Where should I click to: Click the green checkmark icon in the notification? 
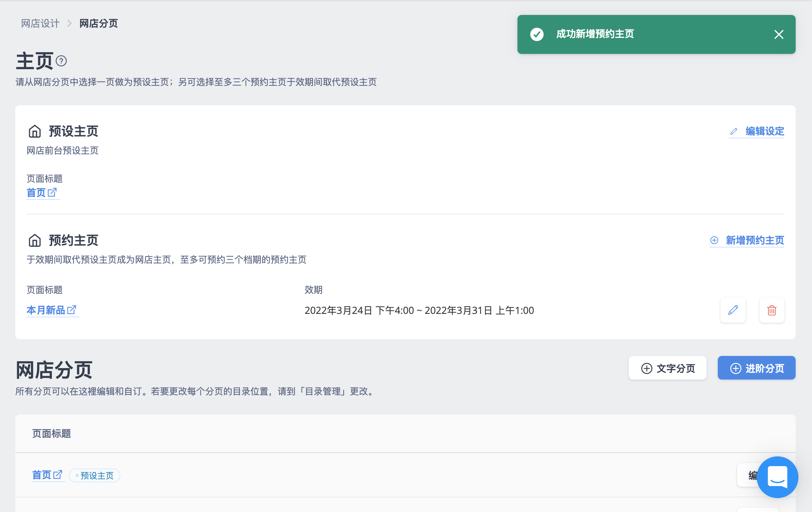pos(537,34)
